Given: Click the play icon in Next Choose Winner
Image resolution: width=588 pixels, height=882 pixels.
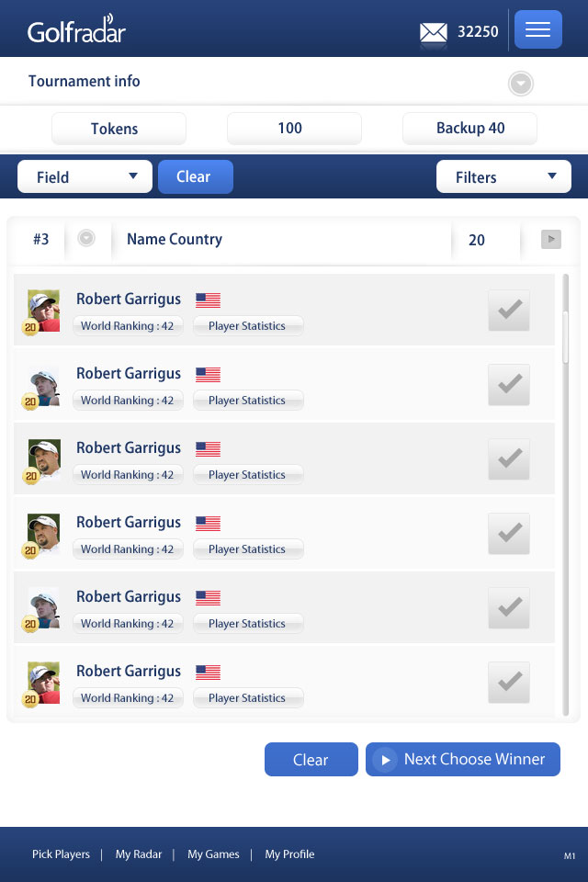Looking at the screenshot, I should tap(385, 760).
